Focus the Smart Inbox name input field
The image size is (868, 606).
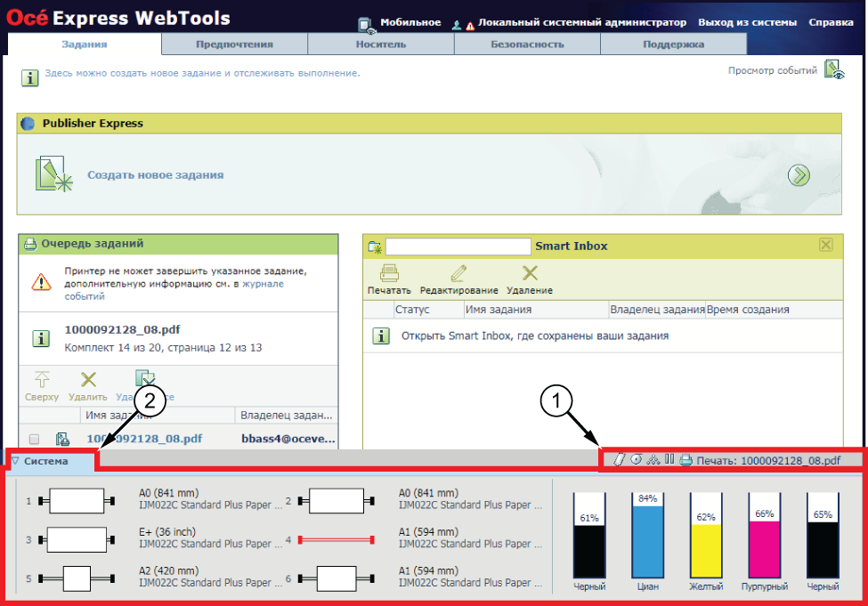pos(458,246)
